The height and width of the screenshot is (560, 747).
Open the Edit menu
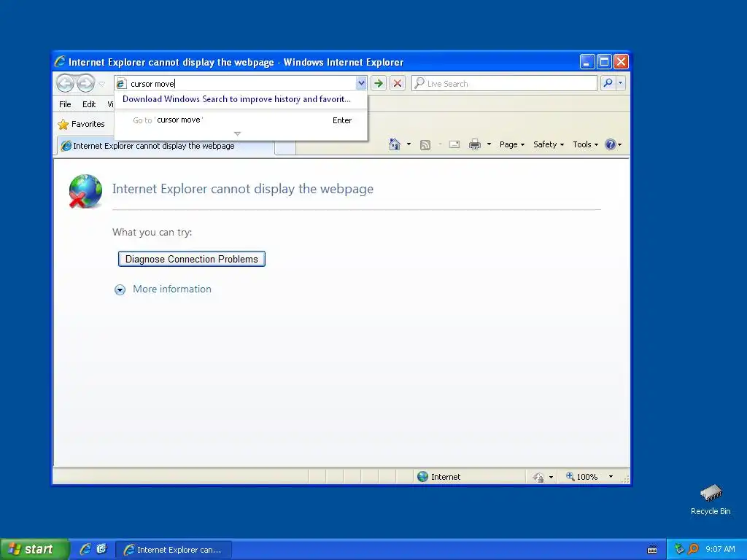click(x=88, y=104)
